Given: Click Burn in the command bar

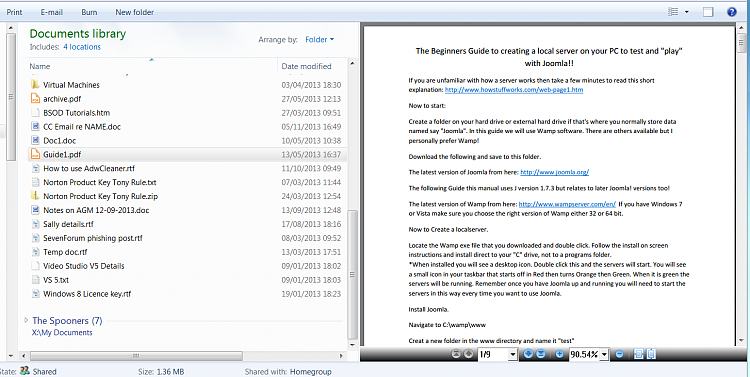Looking at the screenshot, I should point(89,12).
